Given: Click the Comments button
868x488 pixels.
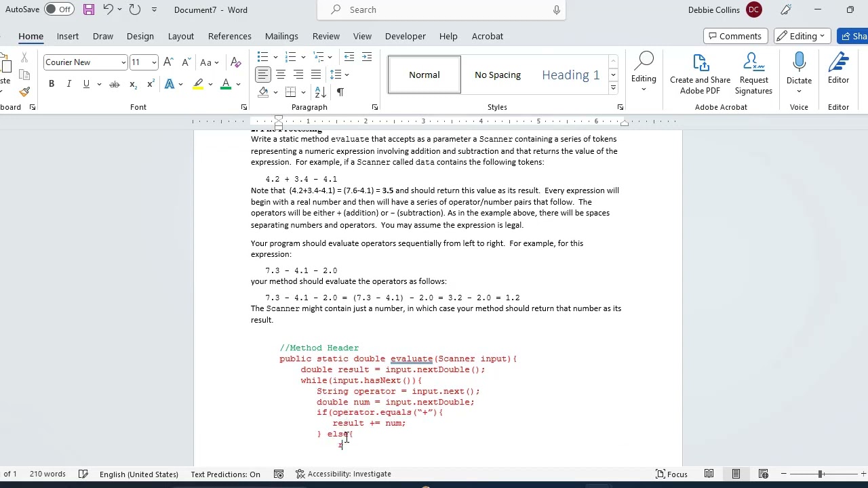Looking at the screenshot, I should pyautogui.click(x=735, y=36).
